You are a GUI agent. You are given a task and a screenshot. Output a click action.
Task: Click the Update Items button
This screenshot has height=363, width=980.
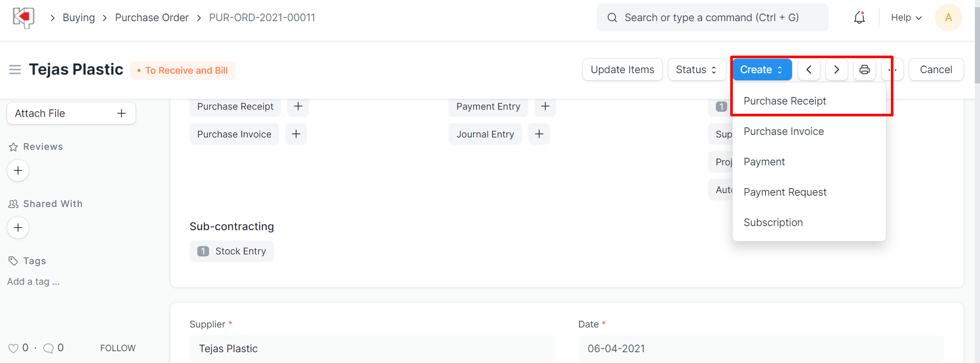[x=622, y=70]
